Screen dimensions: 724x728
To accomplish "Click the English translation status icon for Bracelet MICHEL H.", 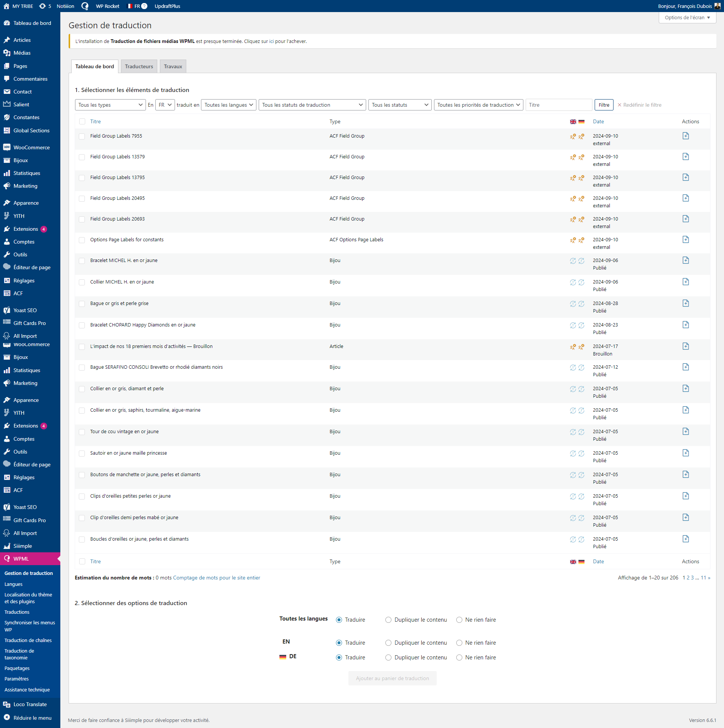I will point(573,261).
